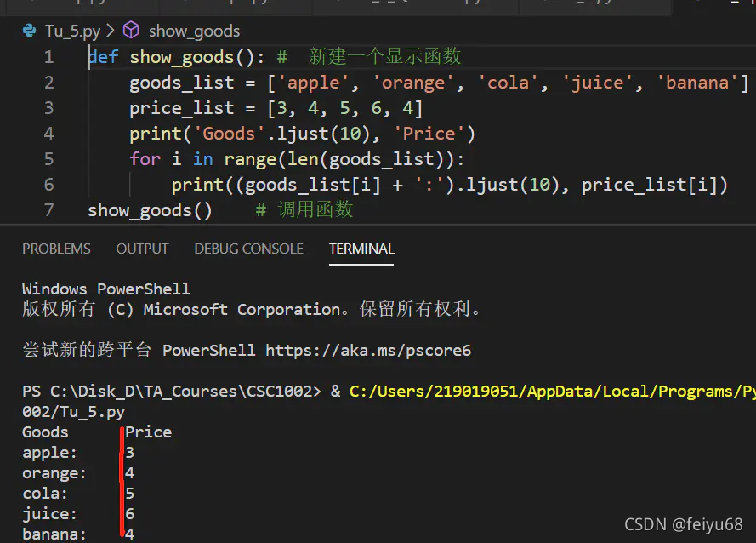Screen dimensions: 756x543
Task: Click line number 7 in the gutter
Action: click(49, 210)
